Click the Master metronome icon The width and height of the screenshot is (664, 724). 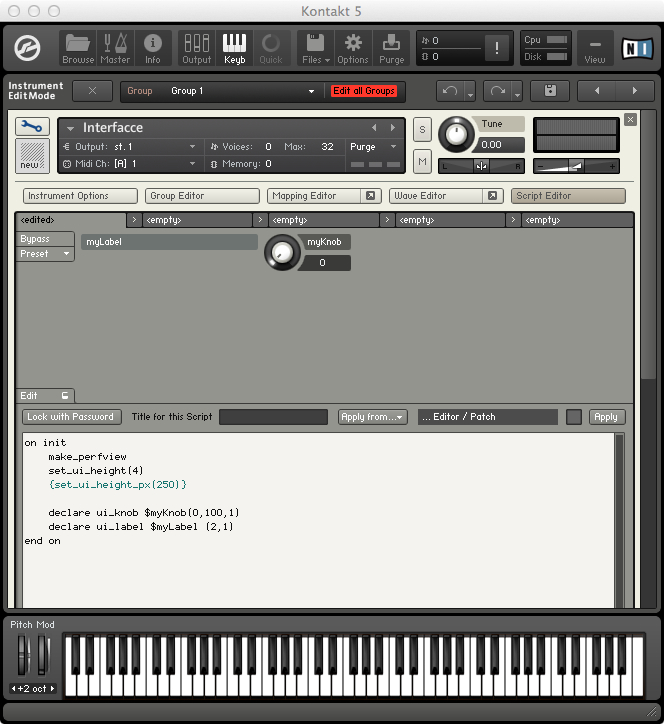115,47
